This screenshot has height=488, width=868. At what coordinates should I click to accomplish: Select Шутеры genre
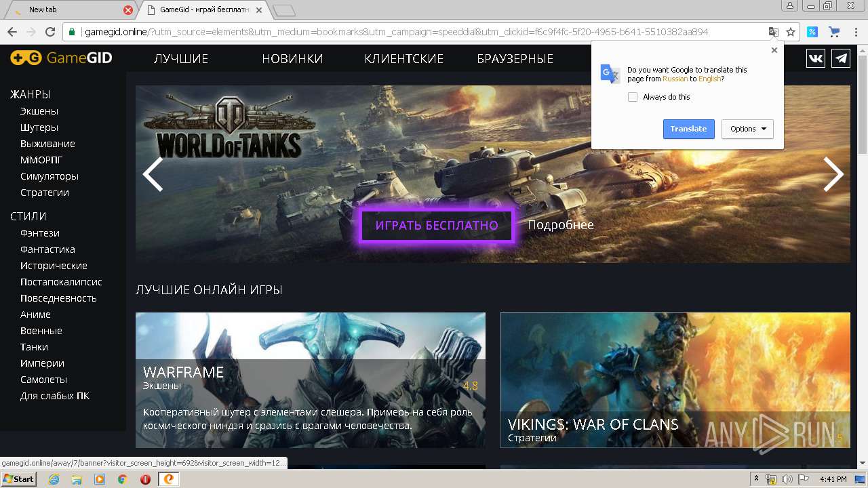[x=39, y=127]
